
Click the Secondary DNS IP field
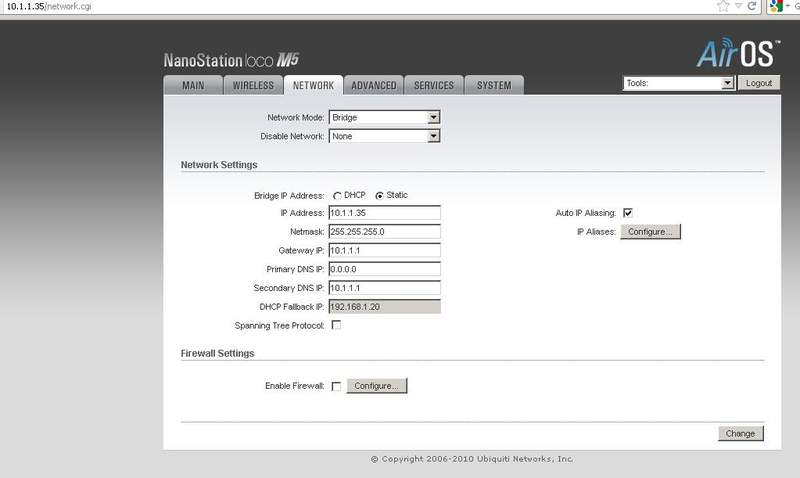pyautogui.click(x=384, y=288)
